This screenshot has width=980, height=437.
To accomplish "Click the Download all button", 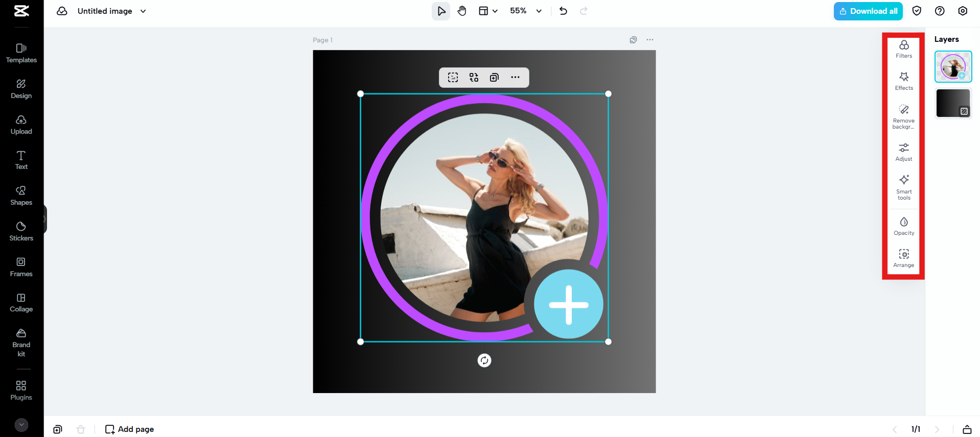I will coord(868,11).
